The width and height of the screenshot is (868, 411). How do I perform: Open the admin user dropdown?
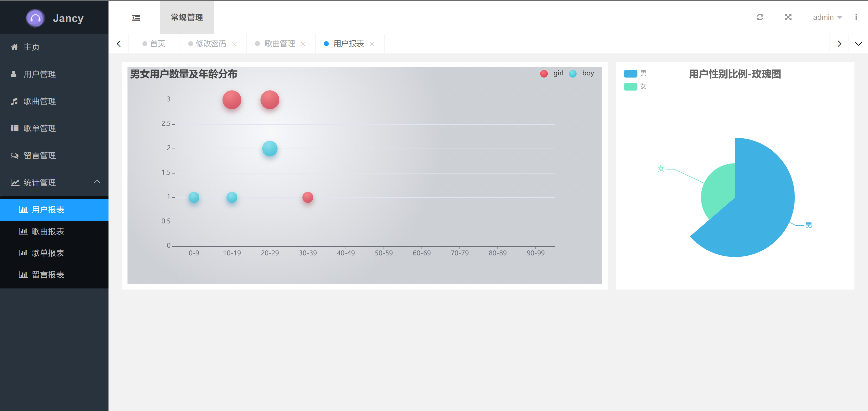point(827,17)
